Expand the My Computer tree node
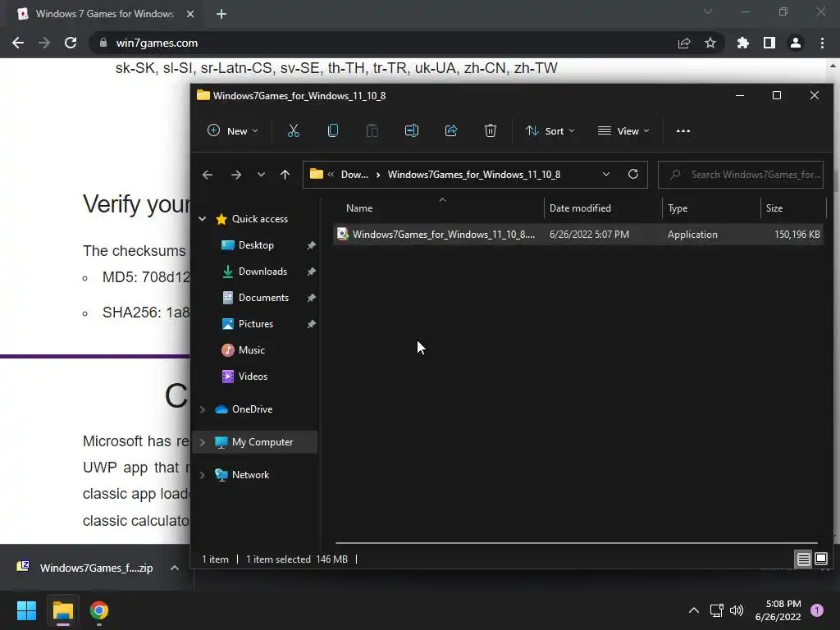This screenshot has width=840, height=630. [x=203, y=442]
